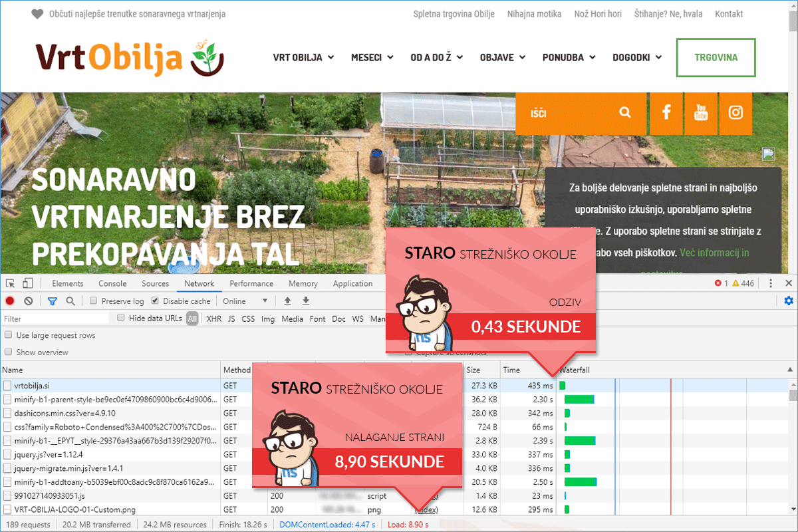
Task: Click into the network Filter text field
Action: [57, 319]
